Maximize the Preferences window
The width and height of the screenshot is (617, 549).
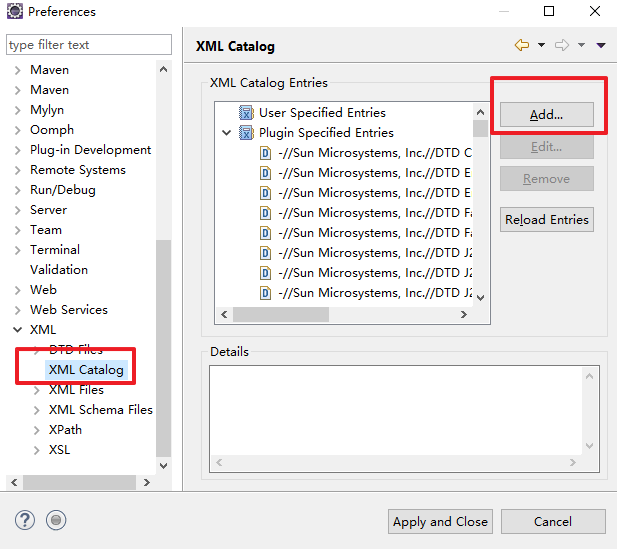click(x=549, y=11)
